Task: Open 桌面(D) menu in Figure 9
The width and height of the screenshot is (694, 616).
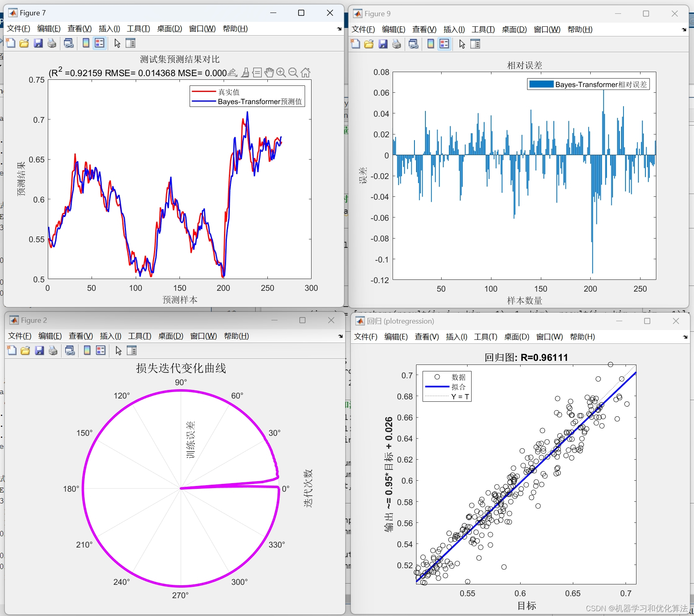Action: tap(514, 30)
